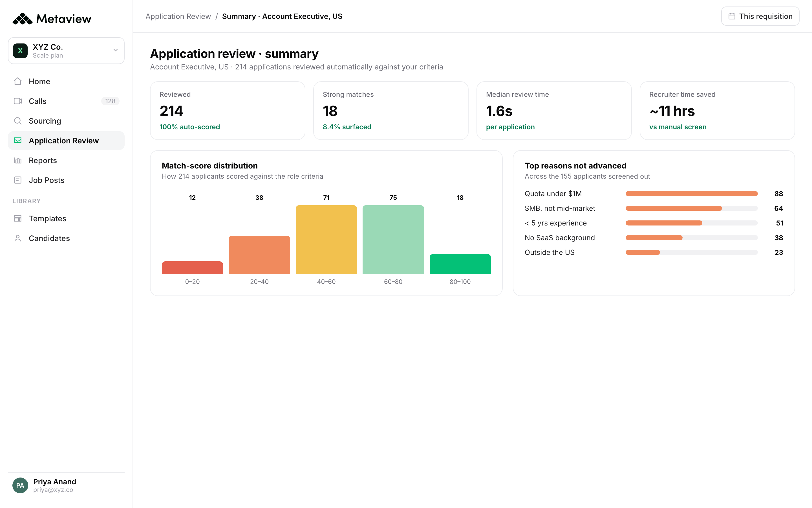Click the Sourcing magnifier icon

[18, 121]
